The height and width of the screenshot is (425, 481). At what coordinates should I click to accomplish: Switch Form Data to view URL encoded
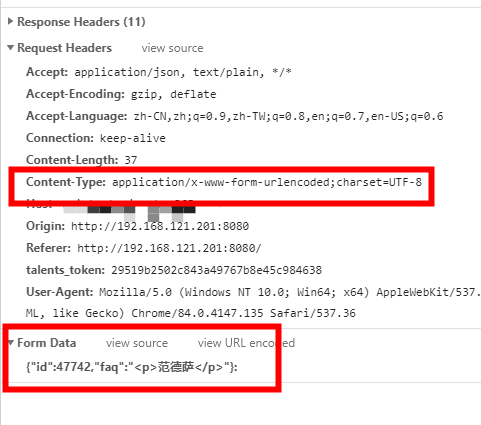246,343
